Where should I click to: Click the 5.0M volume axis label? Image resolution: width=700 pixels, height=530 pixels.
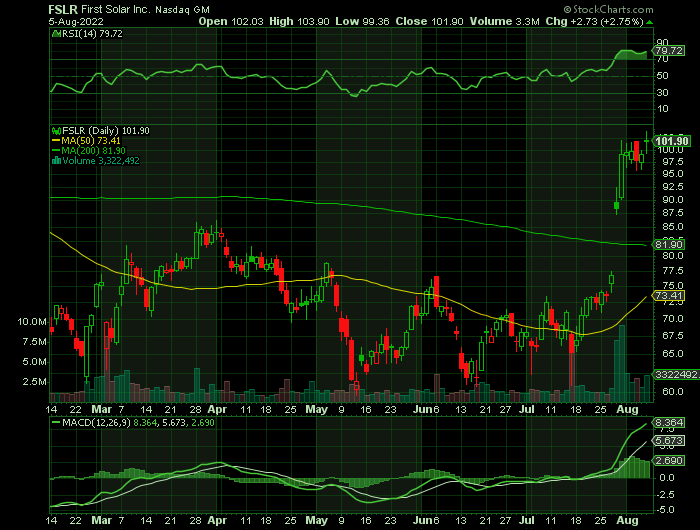tap(35, 362)
